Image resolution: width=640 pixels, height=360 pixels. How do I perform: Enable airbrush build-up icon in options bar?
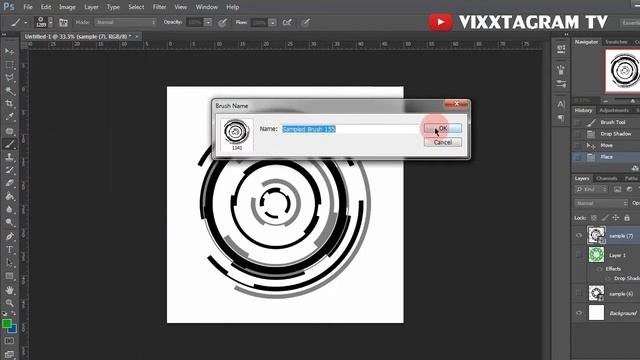(x=287, y=22)
